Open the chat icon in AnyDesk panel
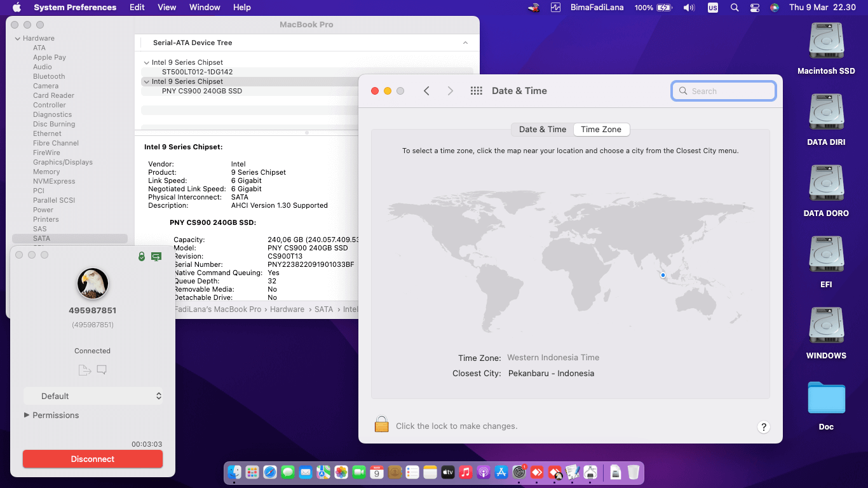 pyautogui.click(x=102, y=370)
